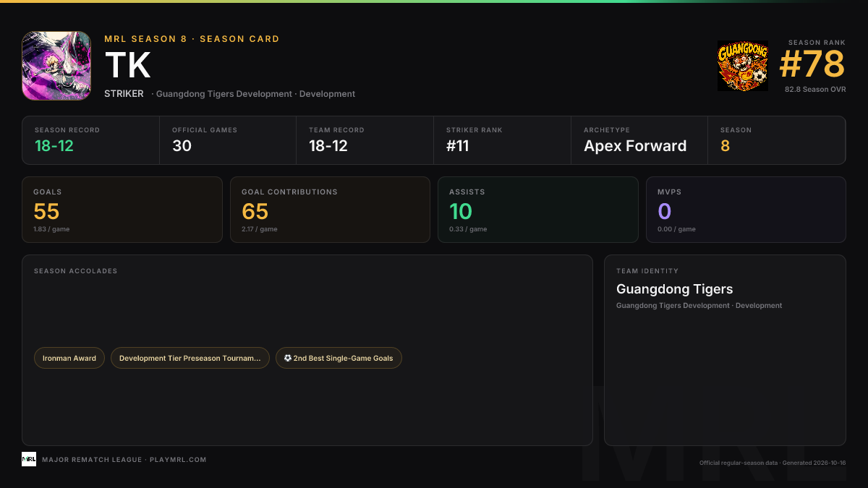This screenshot has height=488, width=868.
Task: Click "Guangdong Tigers Development" subtitle in Team Identity
Action: pyautogui.click(x=673, y=306)
